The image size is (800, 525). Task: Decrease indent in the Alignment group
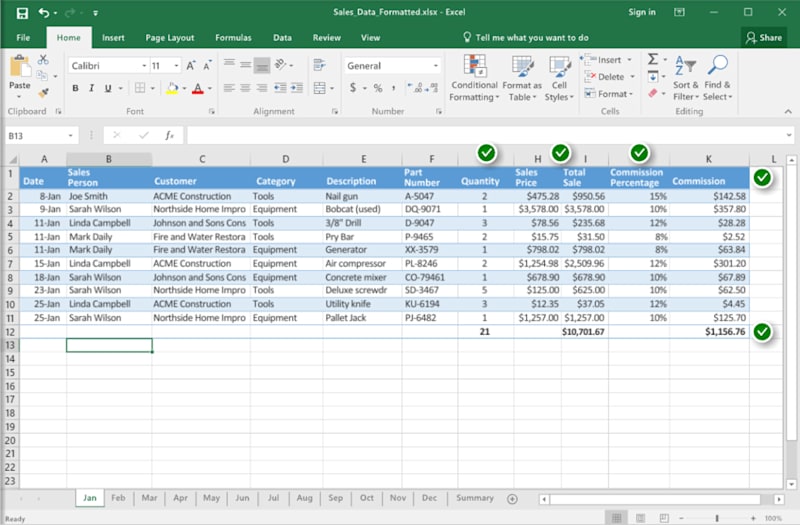pos(280,88)
